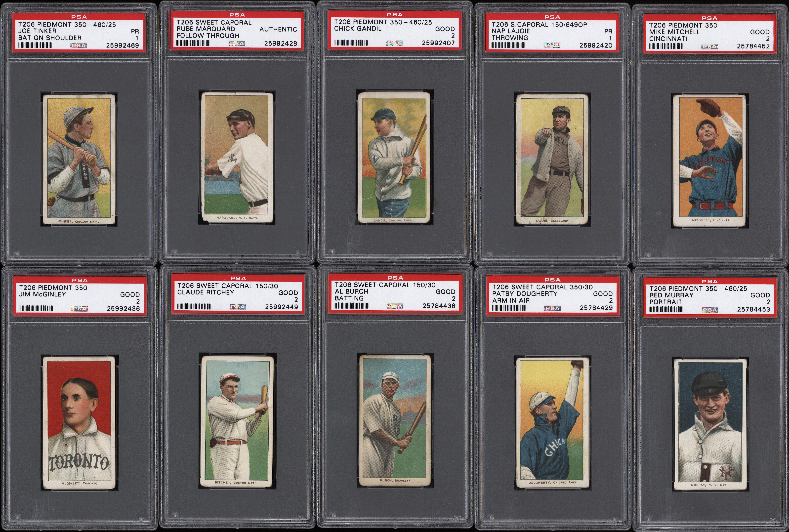Viewport: 789px width, 532px height.
Task: Click 'BATTING' on the Burch label
Action: (x=349, y=298)
